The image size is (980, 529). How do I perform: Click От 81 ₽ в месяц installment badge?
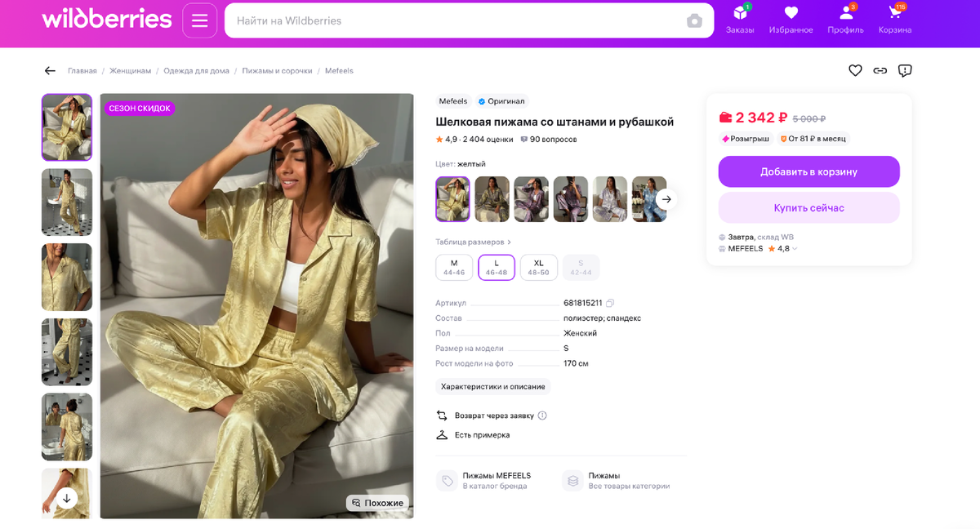pyautogui.click(x=813, y=139)
